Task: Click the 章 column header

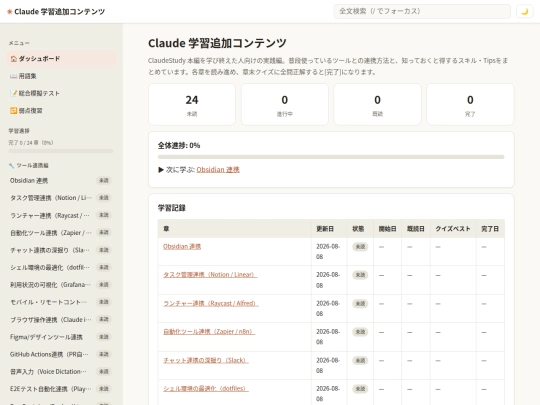Action: click(235, 229)
